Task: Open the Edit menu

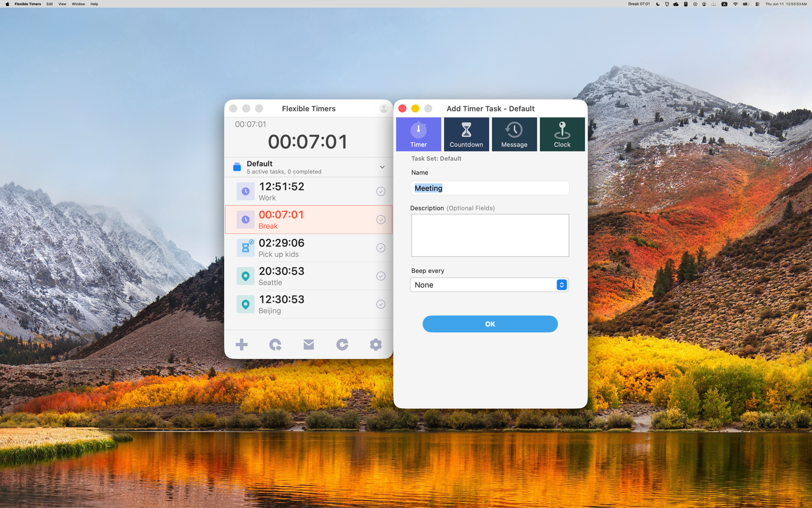Action: click(50, 4)
